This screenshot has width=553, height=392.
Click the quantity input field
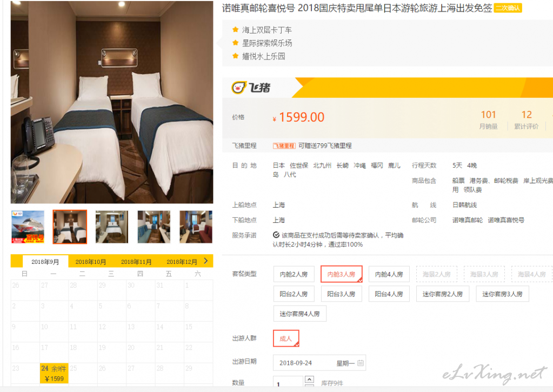click(x=287, y=383)
